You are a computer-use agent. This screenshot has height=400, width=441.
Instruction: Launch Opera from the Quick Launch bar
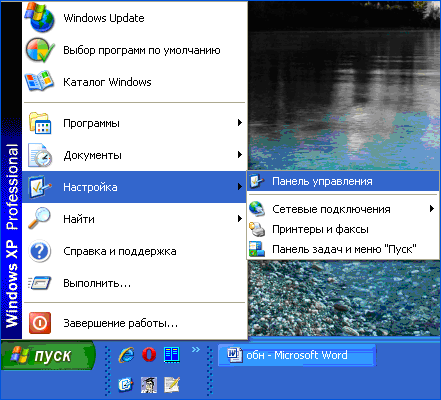[149, 355]
